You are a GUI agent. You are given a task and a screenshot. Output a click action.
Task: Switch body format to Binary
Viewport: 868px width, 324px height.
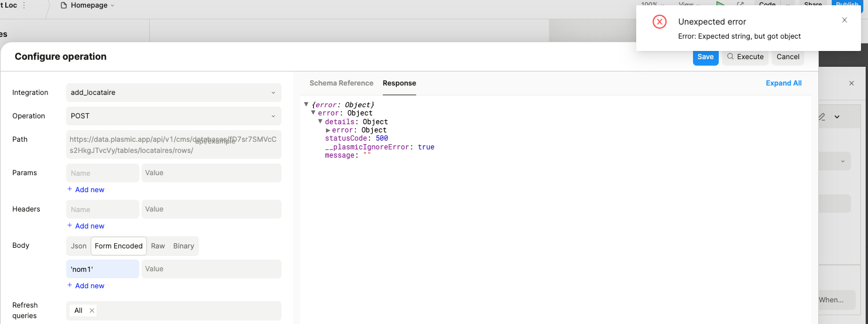[183, 246]
